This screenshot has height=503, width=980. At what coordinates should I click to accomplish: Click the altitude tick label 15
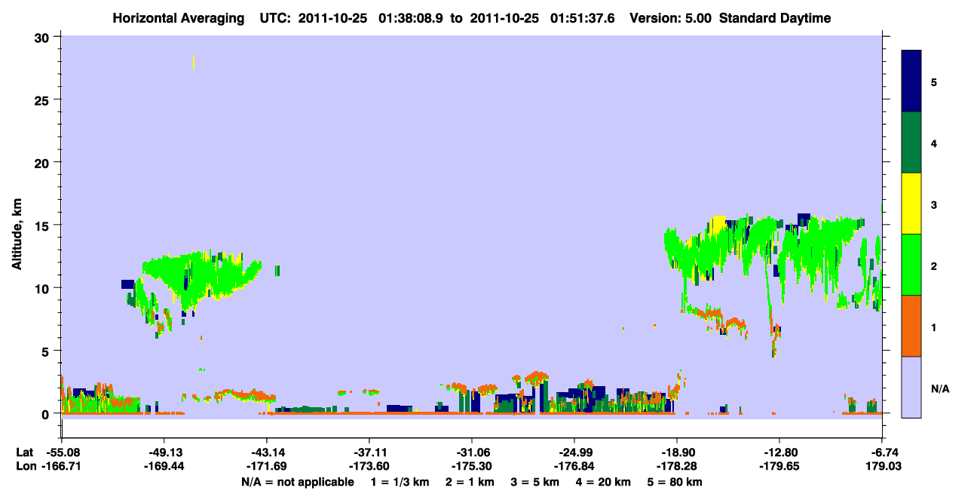(x=44, y=225)
